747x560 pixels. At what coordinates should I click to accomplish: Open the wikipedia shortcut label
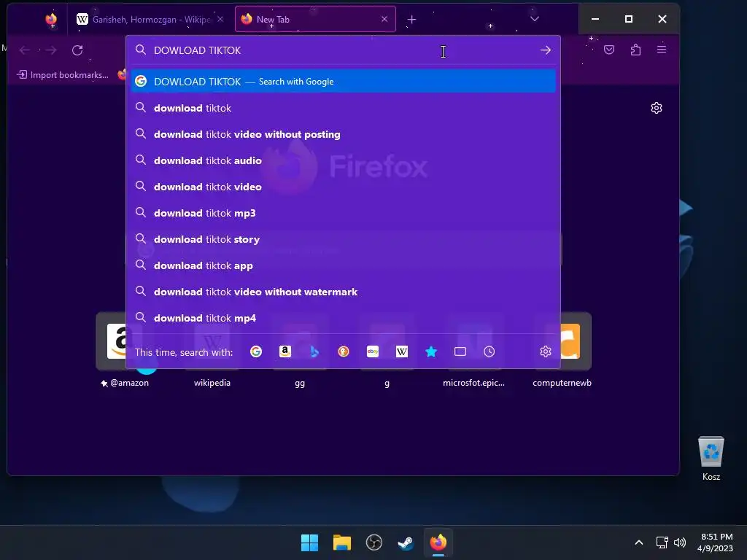point(212,383)
